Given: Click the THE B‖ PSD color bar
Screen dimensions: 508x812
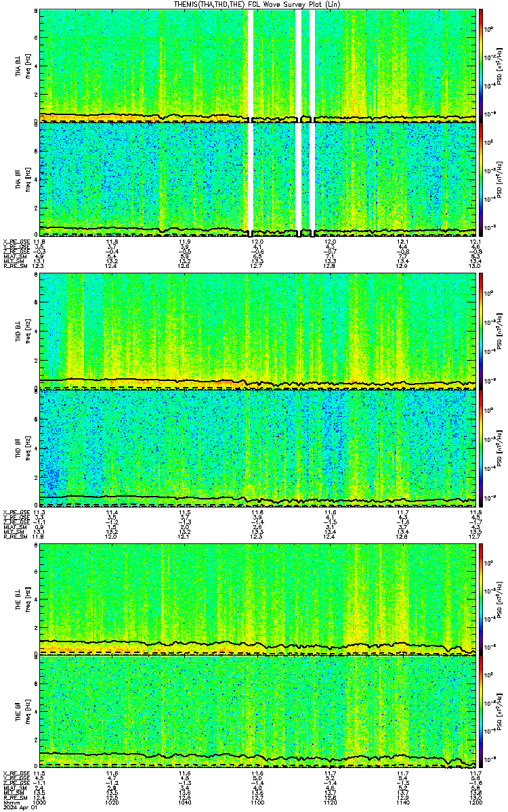Looking at the screenshot, I should (x=481, y=711).
